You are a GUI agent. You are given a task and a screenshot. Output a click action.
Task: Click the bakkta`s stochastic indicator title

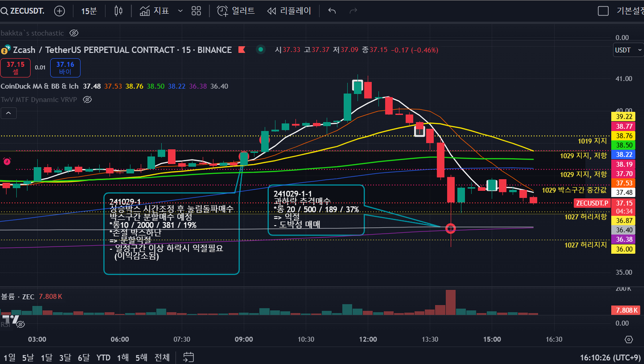[32, 33]
